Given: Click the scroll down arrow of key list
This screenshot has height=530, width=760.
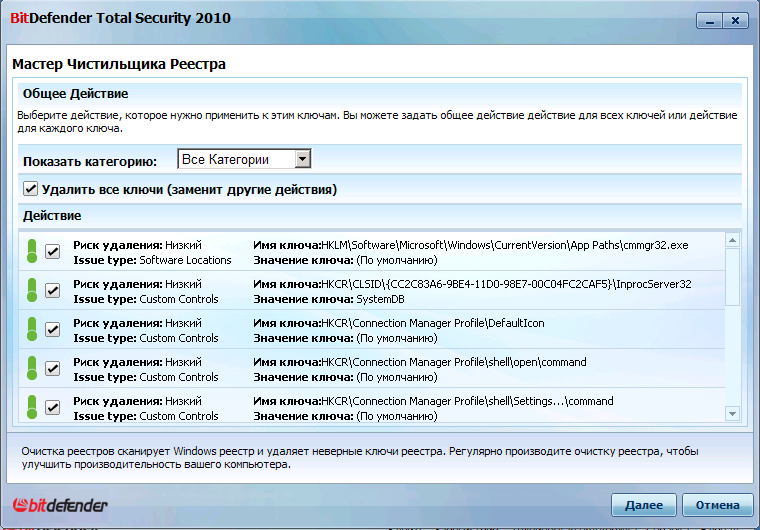Looking at the screenshot, I should point(732,414).
